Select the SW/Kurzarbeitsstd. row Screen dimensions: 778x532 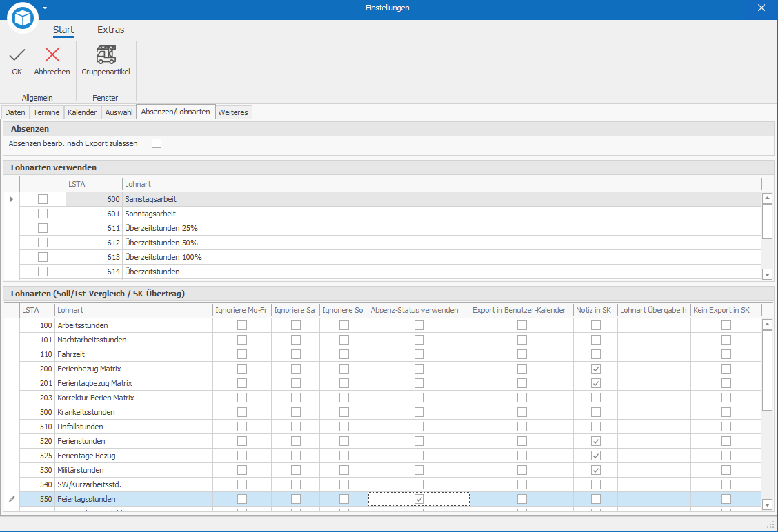[x=390, y=484]
